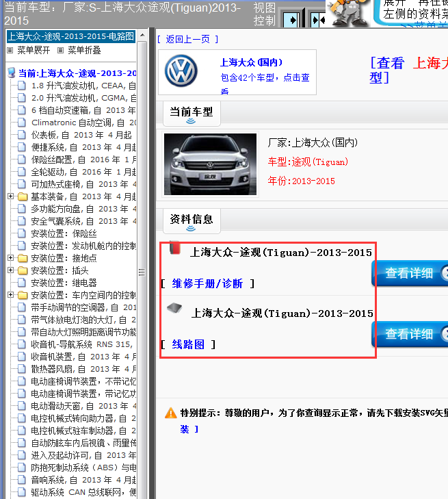The width and height of the screenshot is (448, 499).
Task: Click the root node icon 当前:上海大众-途观
Action: (x=12, y=73)
